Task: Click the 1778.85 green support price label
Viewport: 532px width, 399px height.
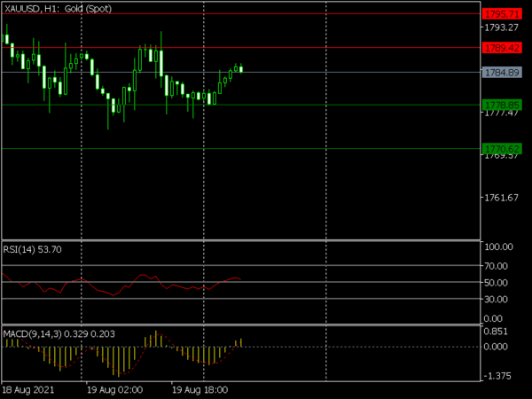Action: 502,105
